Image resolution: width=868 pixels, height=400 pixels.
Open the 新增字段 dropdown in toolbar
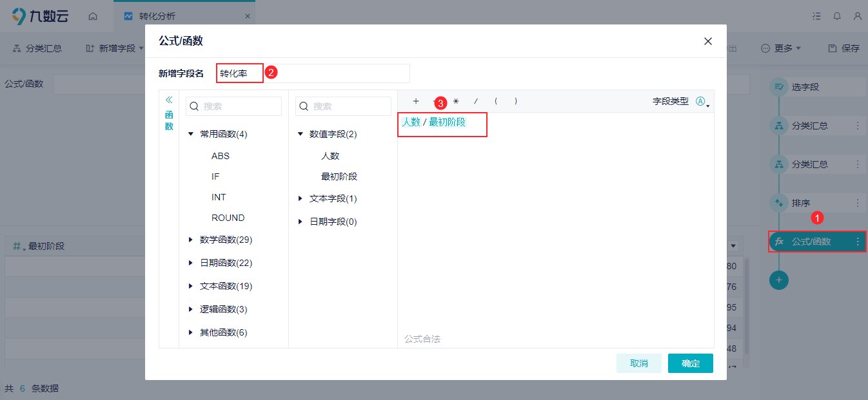click(115, 48)
